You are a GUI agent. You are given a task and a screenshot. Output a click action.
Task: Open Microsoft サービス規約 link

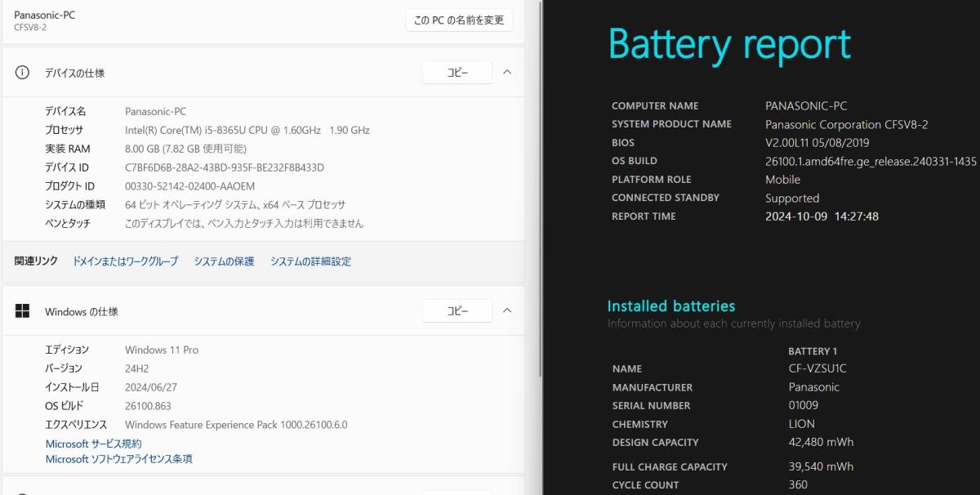[x=93, y=444]
